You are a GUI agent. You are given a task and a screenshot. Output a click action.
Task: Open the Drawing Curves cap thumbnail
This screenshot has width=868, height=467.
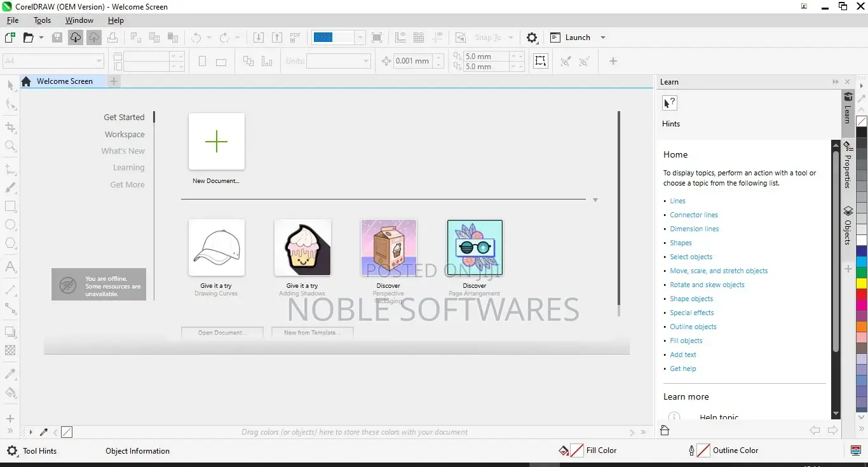217,248
